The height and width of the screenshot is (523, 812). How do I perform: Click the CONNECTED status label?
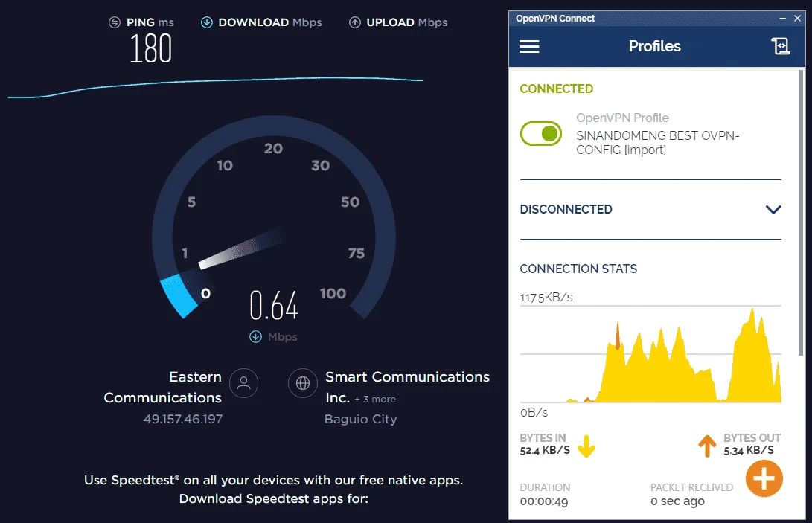(556, 89)
